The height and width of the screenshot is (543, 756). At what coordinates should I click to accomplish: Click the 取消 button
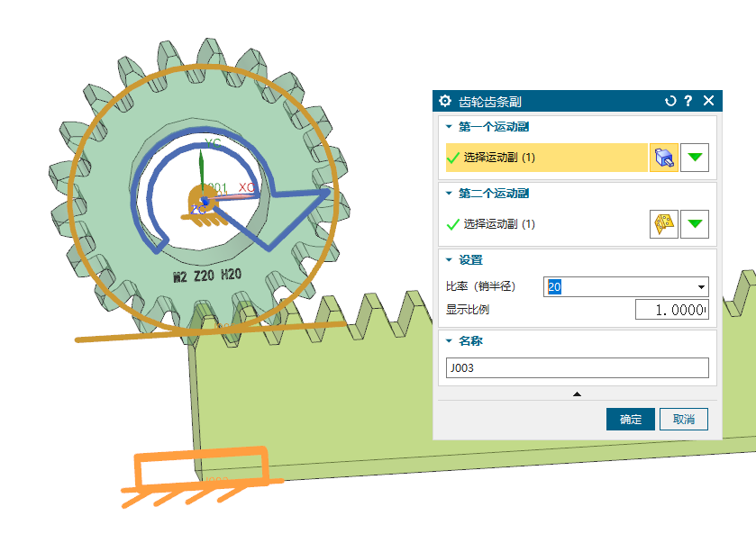tap(684, 419)
